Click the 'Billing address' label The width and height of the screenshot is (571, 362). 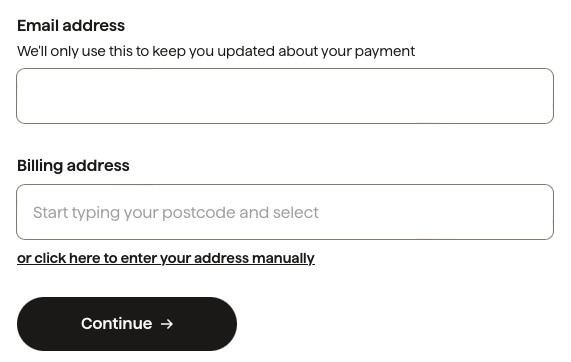73,166
